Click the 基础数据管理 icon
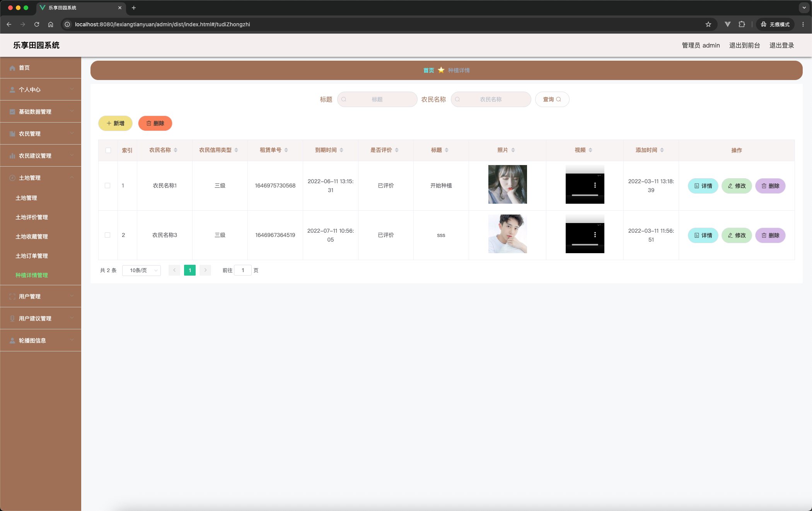Screen dimensions: 812x511 (12, 112)
